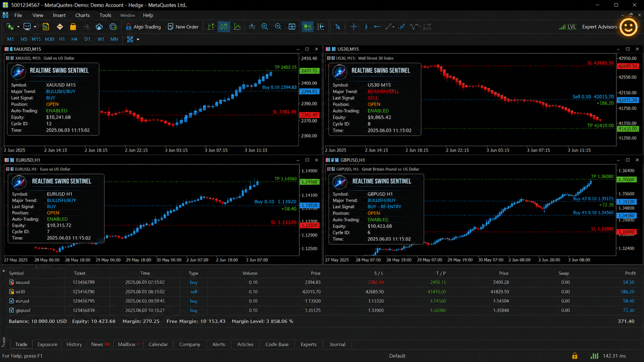Click the green TP 2402.15 price label
This screenshot has width=644, height=362.
click(309, 71)
